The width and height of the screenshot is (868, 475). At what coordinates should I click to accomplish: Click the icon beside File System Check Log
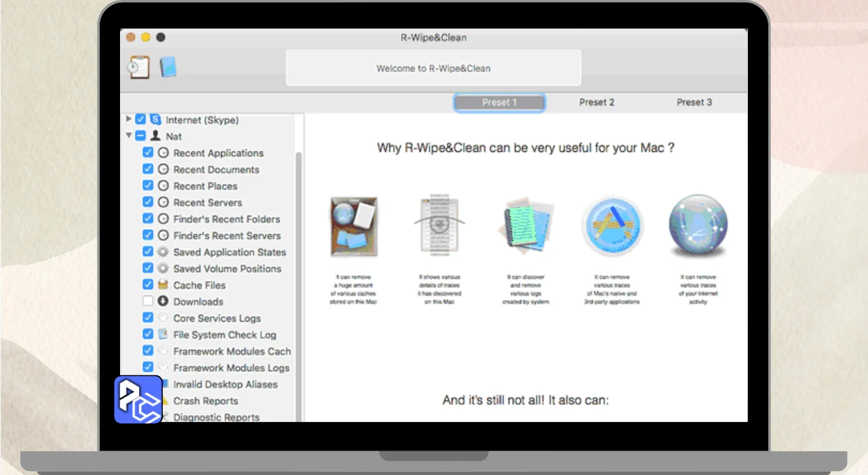[x=163, y=335]
